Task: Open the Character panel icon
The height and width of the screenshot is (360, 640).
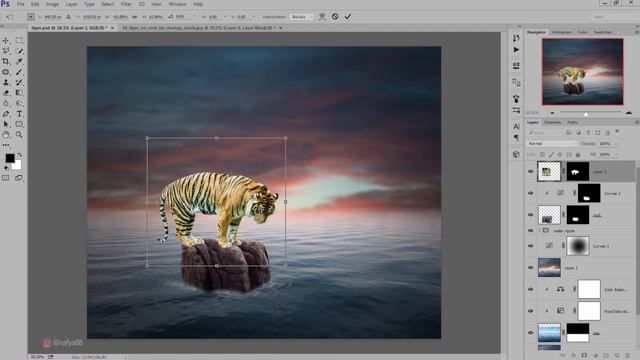Action: click(x=516, y=126)
